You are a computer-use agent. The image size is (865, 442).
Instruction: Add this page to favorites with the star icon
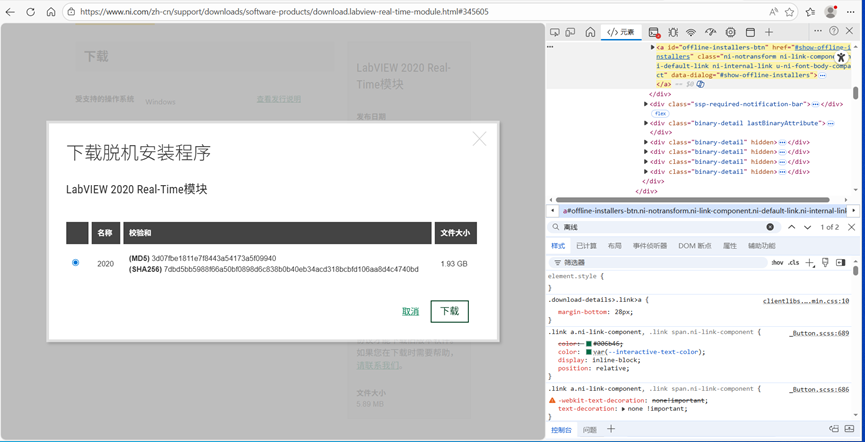pos(789,12)
